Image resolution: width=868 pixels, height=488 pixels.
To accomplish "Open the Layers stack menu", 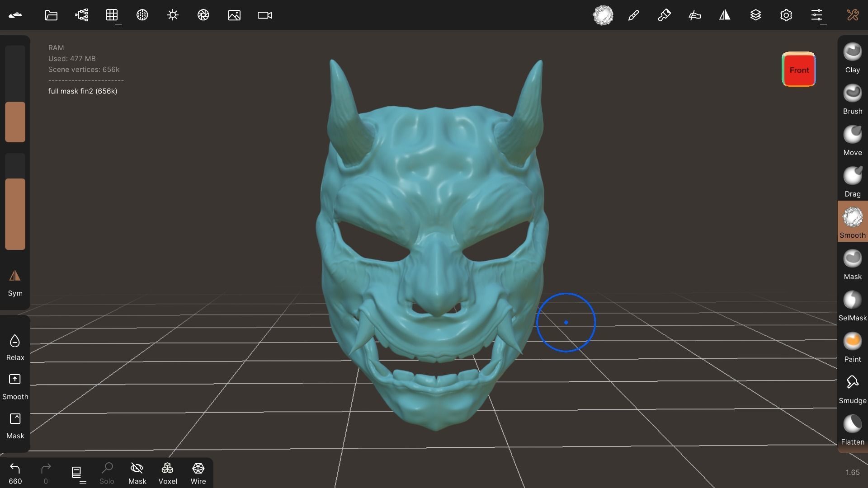I will coord(755,15).
